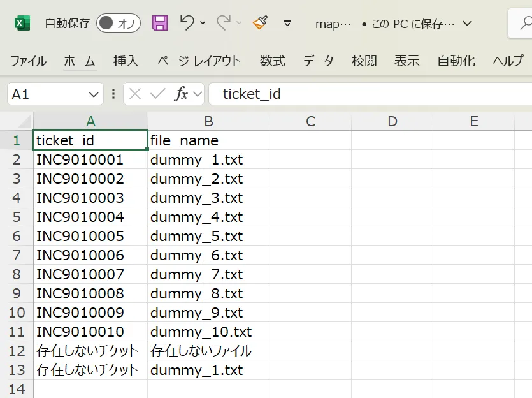This screenshot has width=532, height=398.
Task: Click the workbook title map…
Action: click(333, 24)
